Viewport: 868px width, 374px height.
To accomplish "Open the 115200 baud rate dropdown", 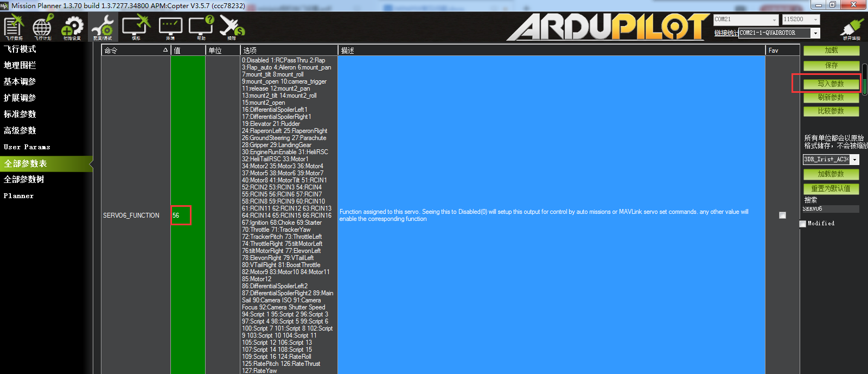I will (x=815, y=20).
